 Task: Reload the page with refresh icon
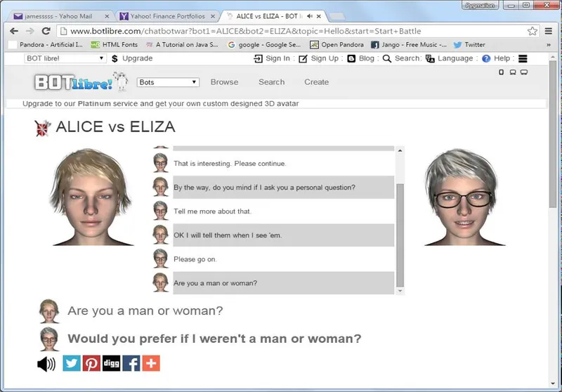(46, 31)
